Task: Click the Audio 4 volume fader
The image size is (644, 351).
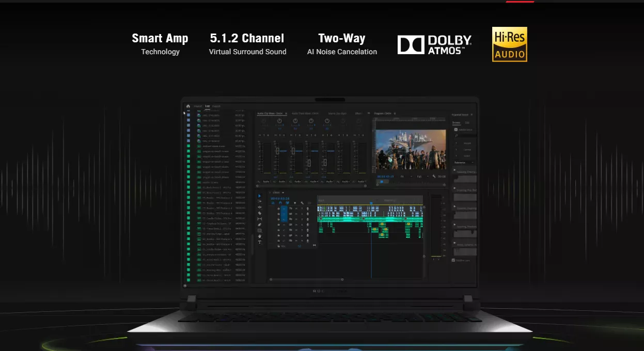Action: (309, 163)
